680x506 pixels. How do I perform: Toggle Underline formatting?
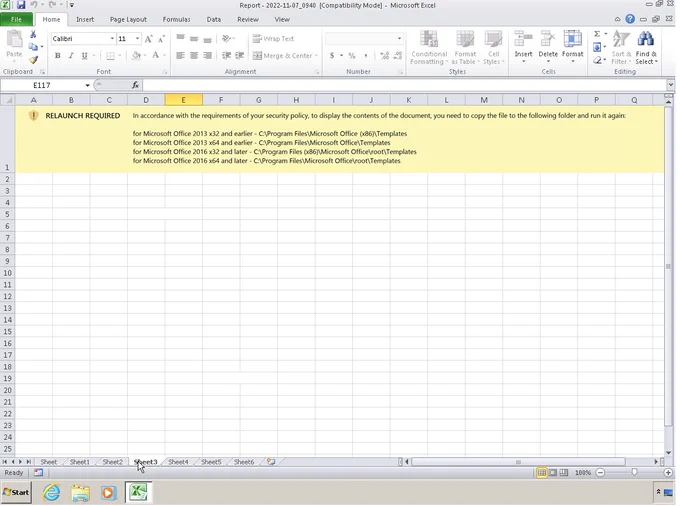pyautogui.click(x=85, y=55)
